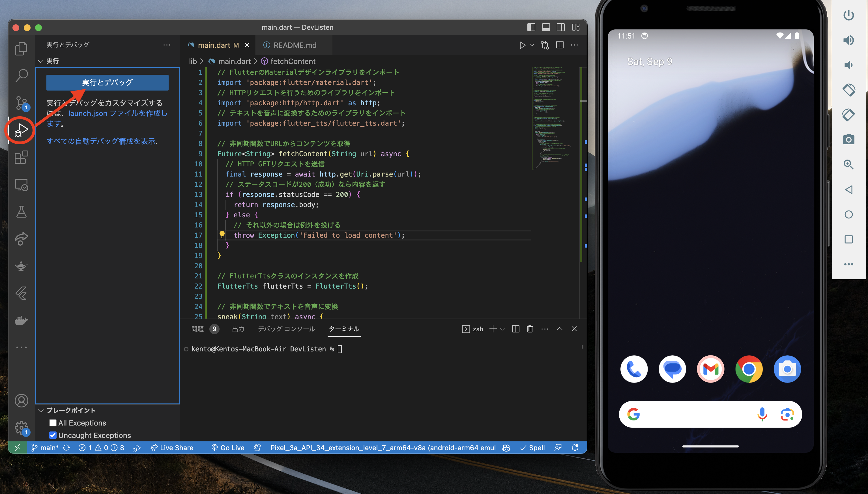
Task: Open the Search view icon
Action: pyautogui.click(x=21, y=75)
